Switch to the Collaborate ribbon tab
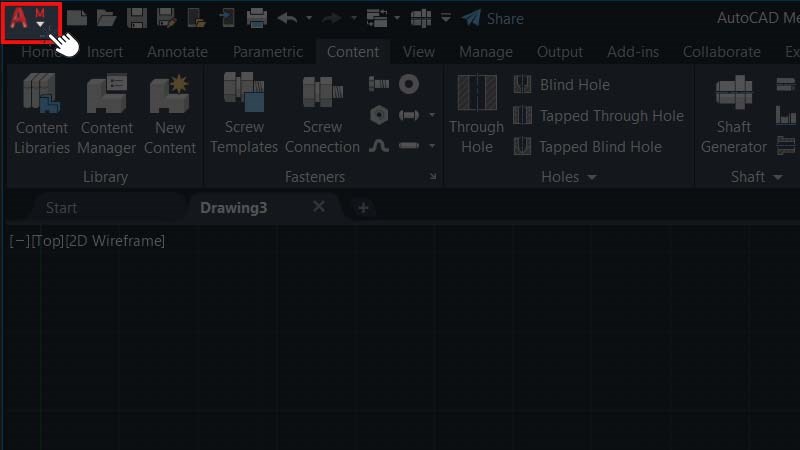 coord(721,52)
